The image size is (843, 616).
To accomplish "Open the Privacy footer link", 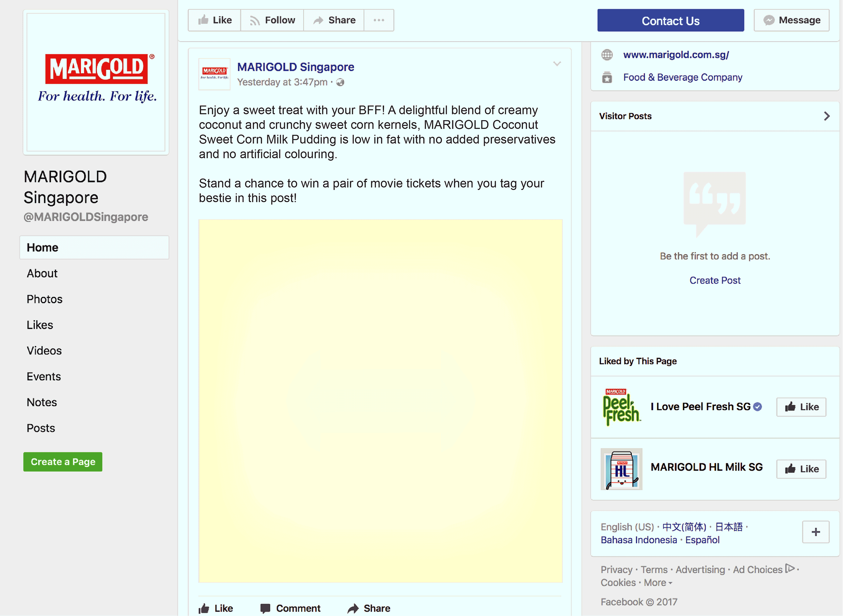I will pos(616,570).
